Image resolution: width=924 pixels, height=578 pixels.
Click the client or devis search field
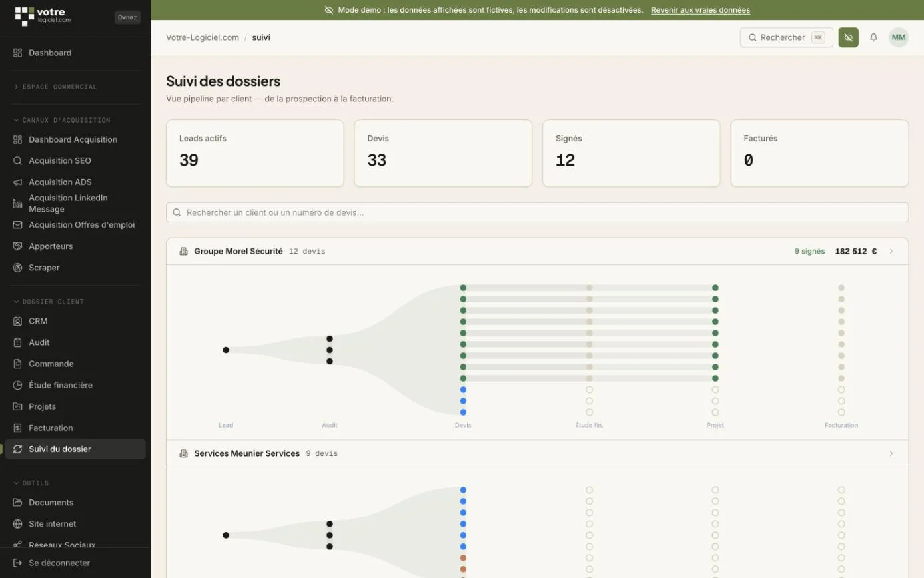537,212
